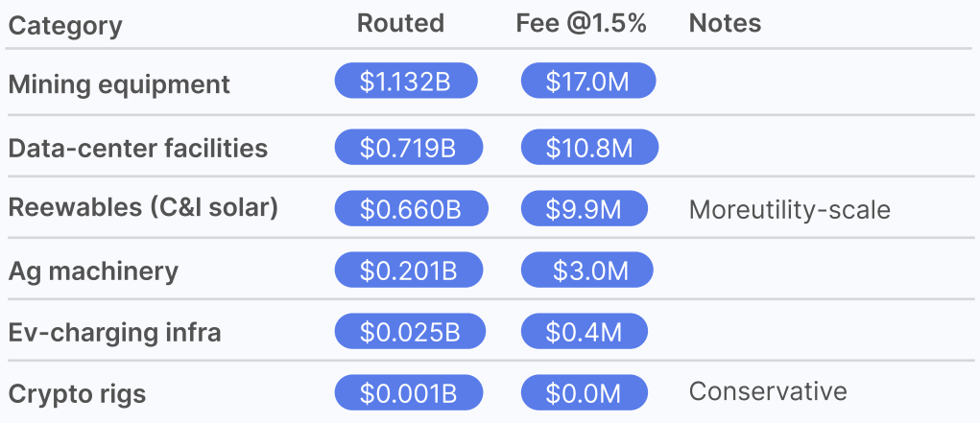
Task: Click the Fee @1.5% column header
Action: [x=581, y=24]
